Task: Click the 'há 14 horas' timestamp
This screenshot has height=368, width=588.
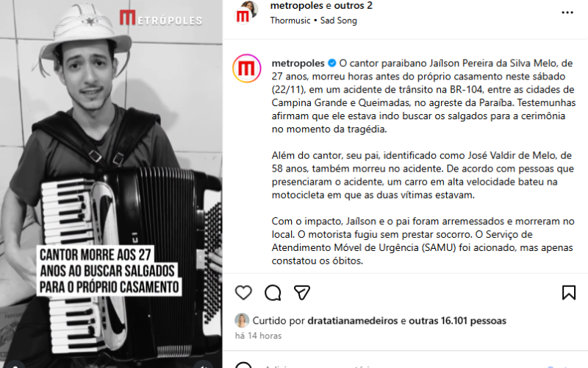Action: point(259,336)
